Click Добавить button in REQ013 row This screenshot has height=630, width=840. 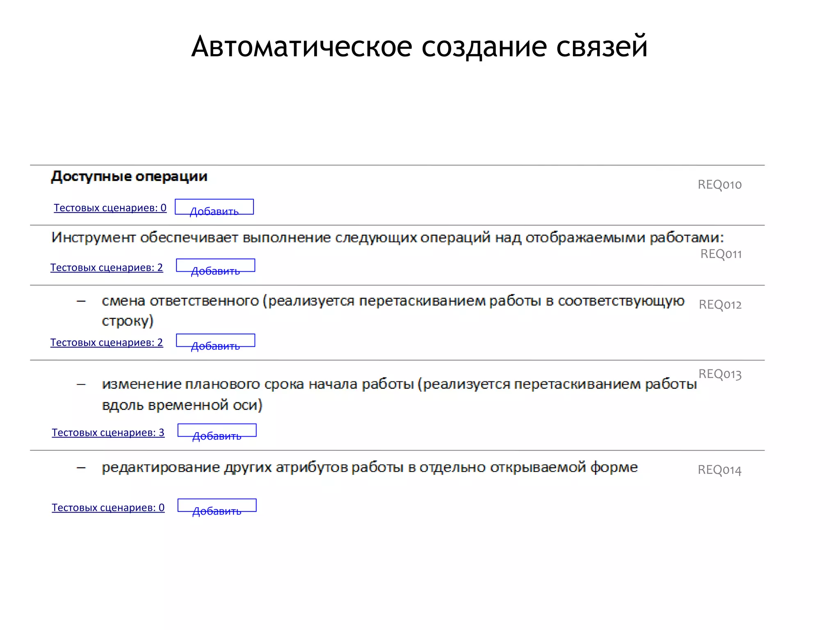[x=217, y=431]
